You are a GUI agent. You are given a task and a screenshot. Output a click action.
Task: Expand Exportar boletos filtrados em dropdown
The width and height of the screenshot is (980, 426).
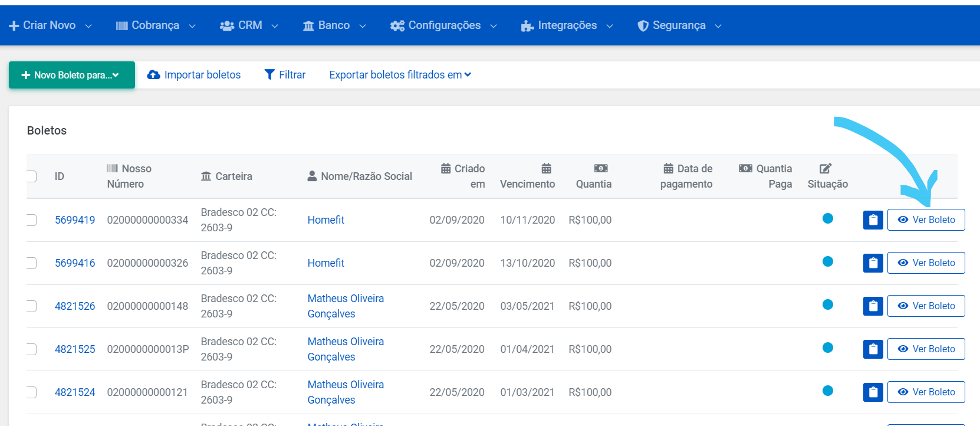point(400,75)
